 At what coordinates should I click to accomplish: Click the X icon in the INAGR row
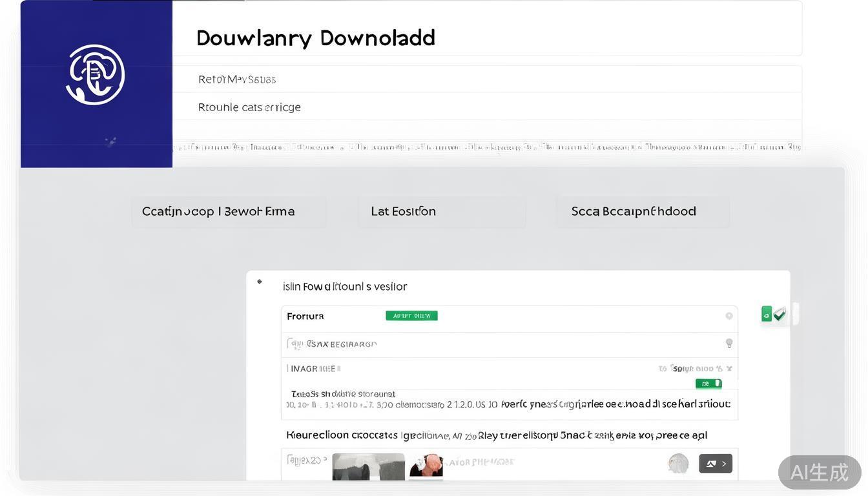729,369
